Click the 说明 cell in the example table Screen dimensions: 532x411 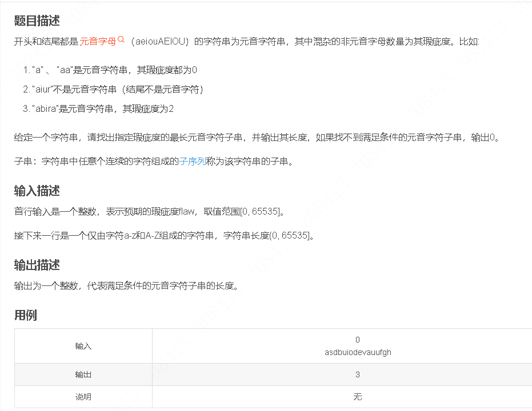(83, 397)
